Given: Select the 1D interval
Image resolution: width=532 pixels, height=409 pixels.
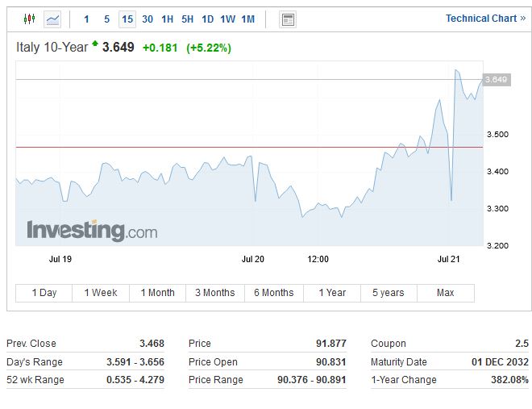Looking at the screenshot, I should pos(207,19).
